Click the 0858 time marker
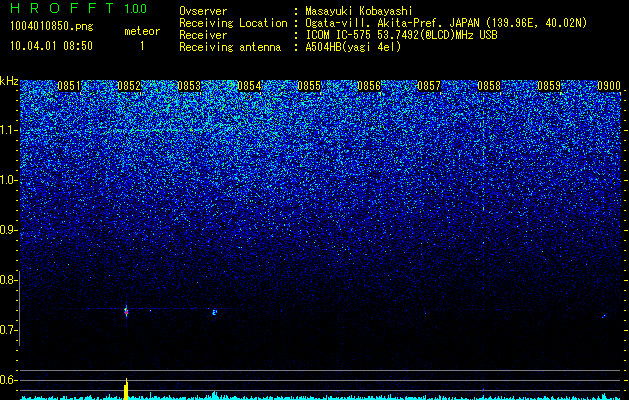The width and height of the screenshot is (629, 400). point(489,86)
